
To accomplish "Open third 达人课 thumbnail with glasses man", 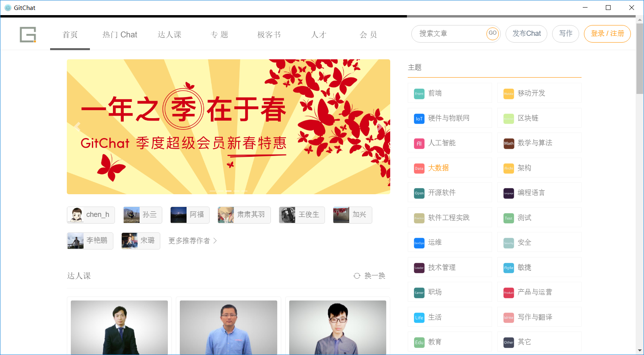I will pos(338,328).
